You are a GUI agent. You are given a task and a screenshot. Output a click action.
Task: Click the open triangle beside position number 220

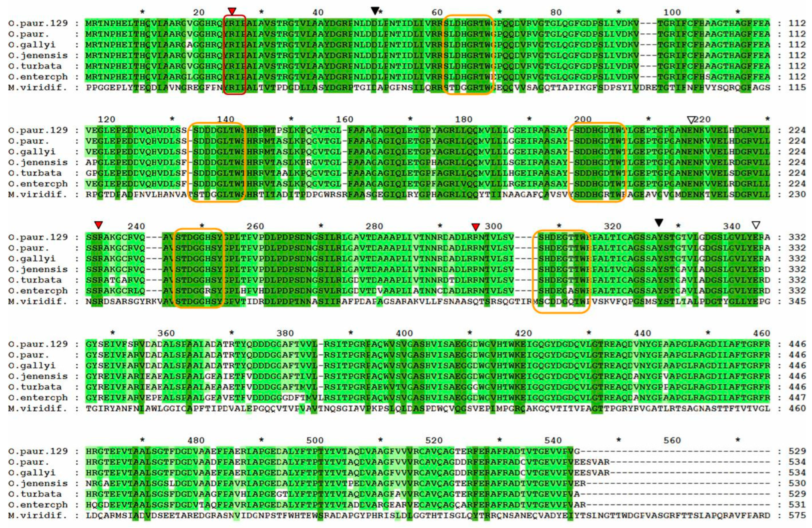[x=691, y=120]
